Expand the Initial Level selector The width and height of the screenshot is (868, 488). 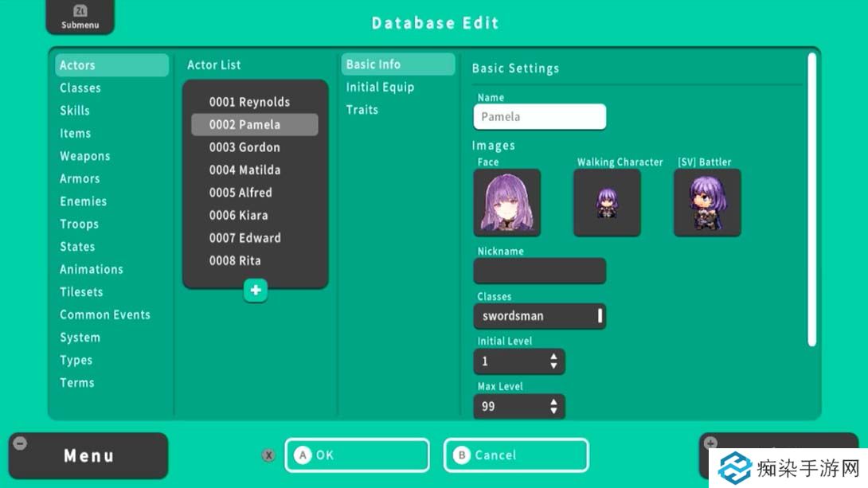point(519,361)
